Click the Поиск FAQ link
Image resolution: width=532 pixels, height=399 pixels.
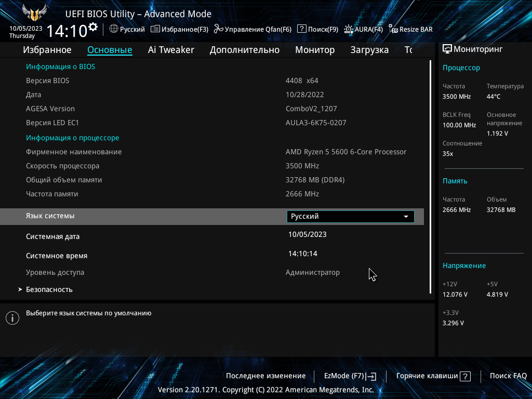(508, 376)
